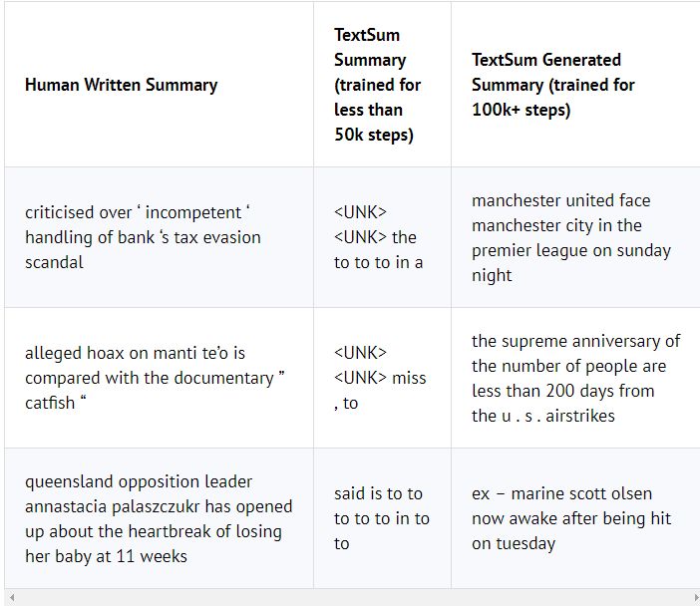Click the horizontal scrollbar track below the table
700x609 pixels.
click(x=349, y=598)
